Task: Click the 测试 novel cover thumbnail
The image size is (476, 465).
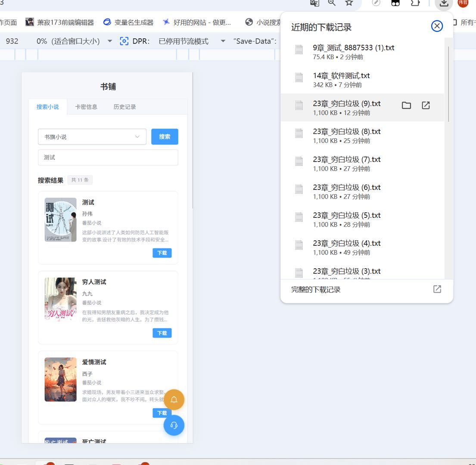Action: click(x=60, y=220)
